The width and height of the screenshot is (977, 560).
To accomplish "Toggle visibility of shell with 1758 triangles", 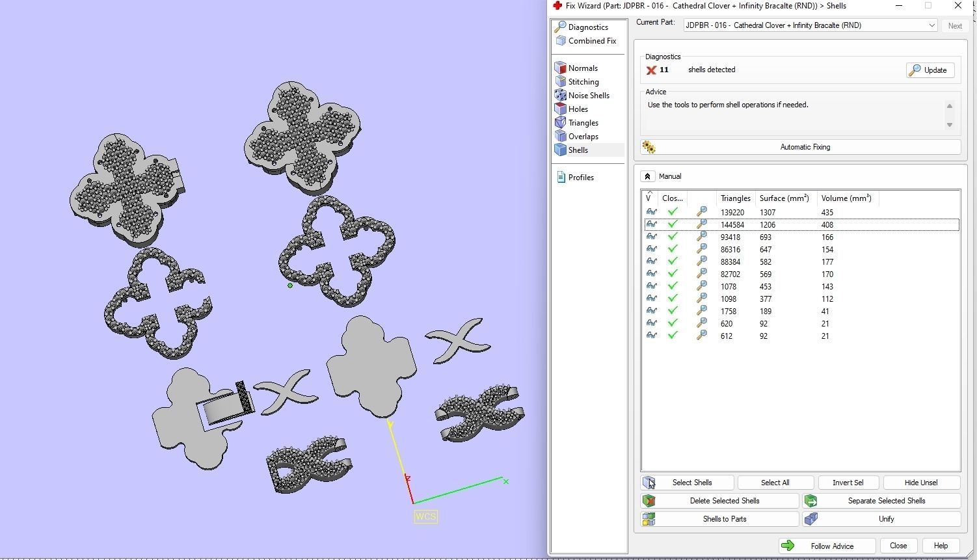I will tap(651, 311).
